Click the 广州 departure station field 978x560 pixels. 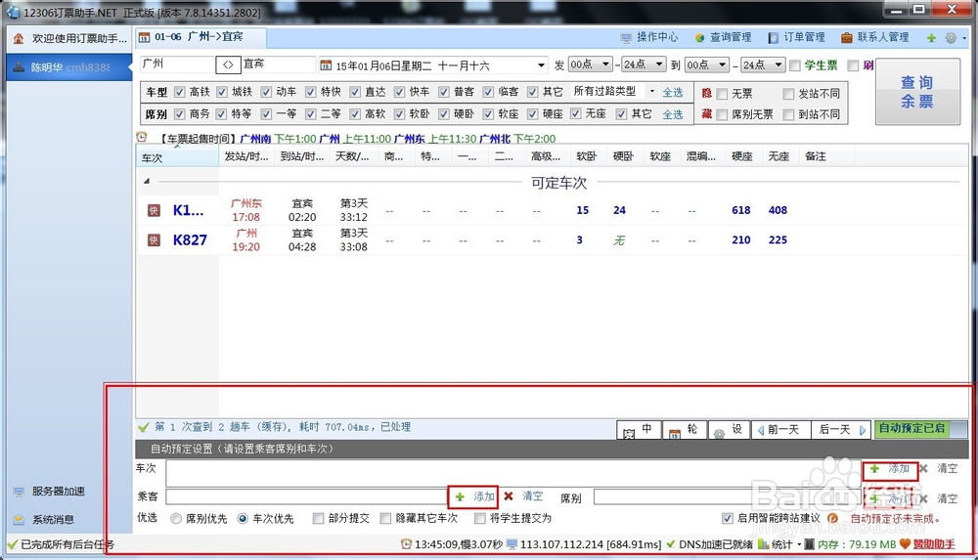[x=176, y=65]
